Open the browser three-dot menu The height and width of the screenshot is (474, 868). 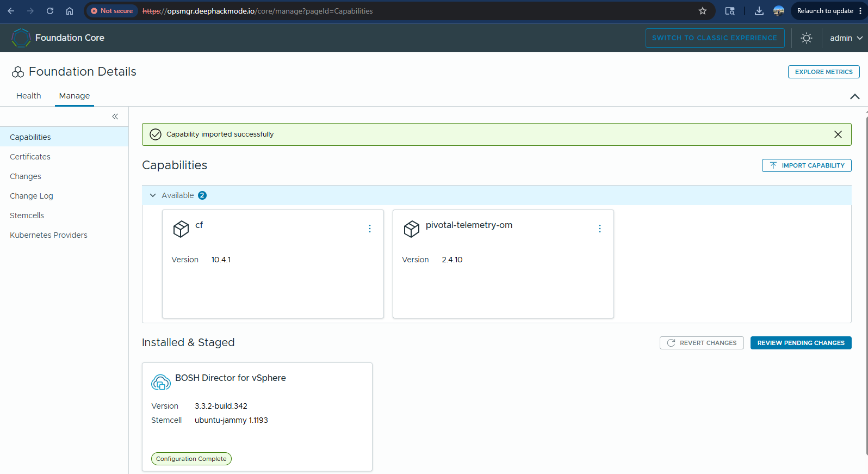[860, 11]
